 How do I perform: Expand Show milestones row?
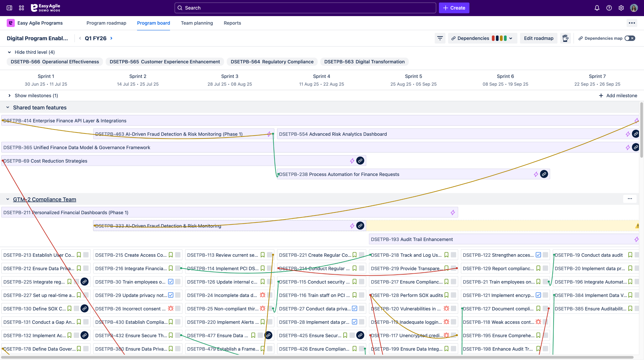click(10, 96)
